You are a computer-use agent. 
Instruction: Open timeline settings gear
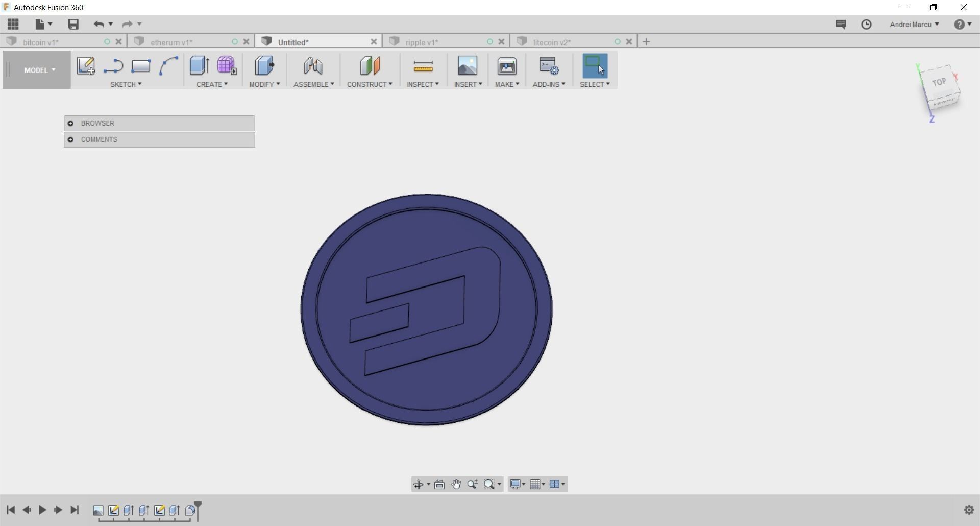969,510
